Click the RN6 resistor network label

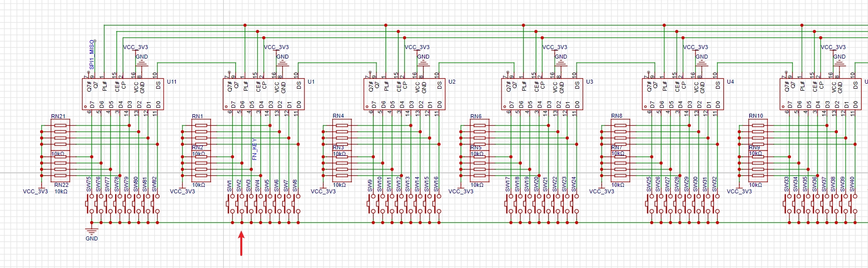(476, 116)
